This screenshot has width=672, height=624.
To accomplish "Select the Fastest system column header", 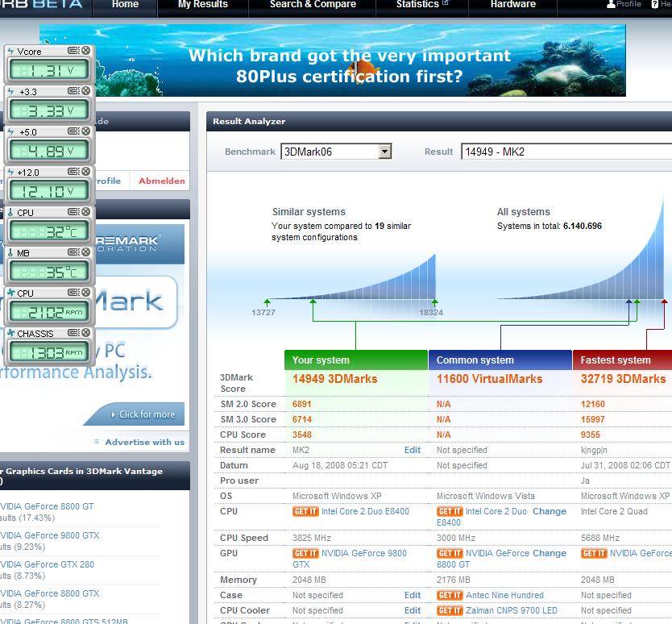I will pyautogui.click(x=622, y=360).
